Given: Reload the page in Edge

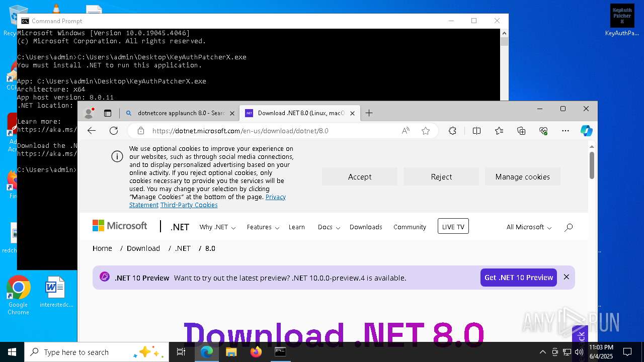Looking at the screenshot, I should (114, 131).
